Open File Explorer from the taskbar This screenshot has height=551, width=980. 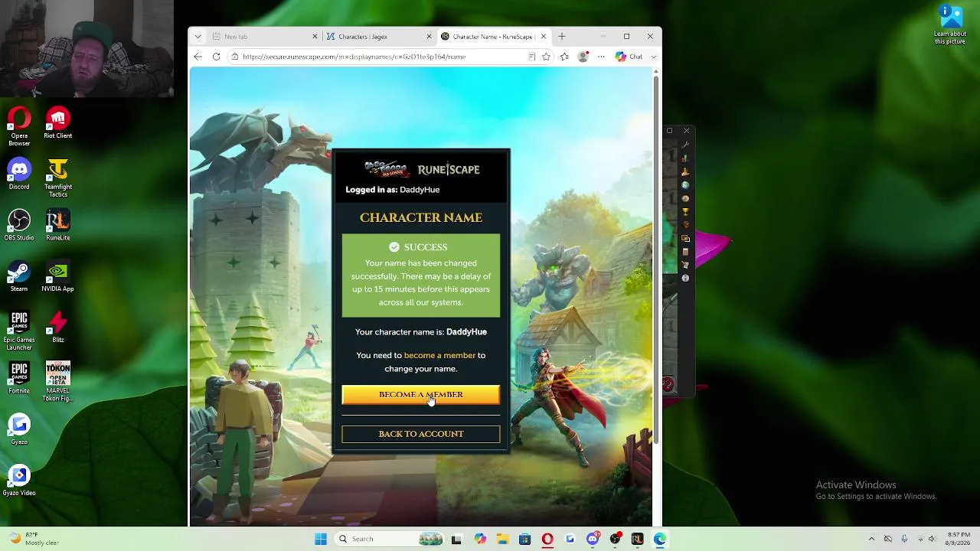pos(502,539)
